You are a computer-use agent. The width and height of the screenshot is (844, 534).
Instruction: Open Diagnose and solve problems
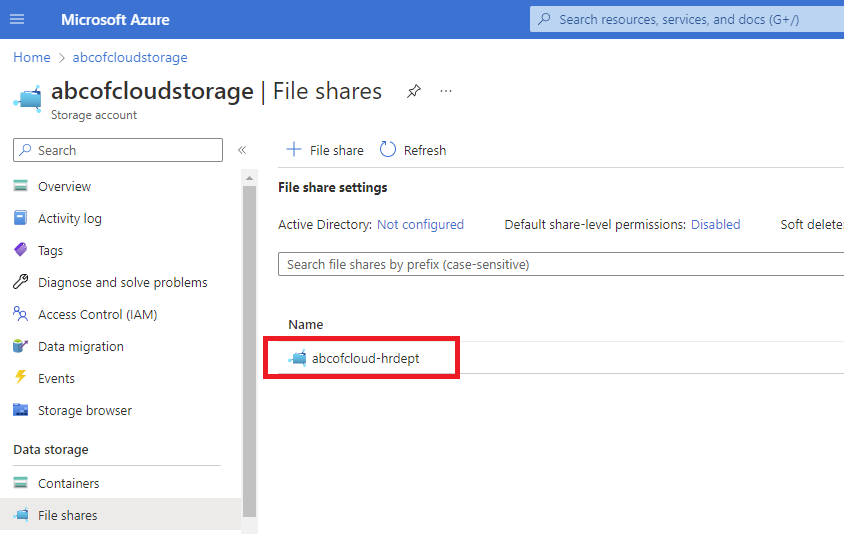coord(122,282)
